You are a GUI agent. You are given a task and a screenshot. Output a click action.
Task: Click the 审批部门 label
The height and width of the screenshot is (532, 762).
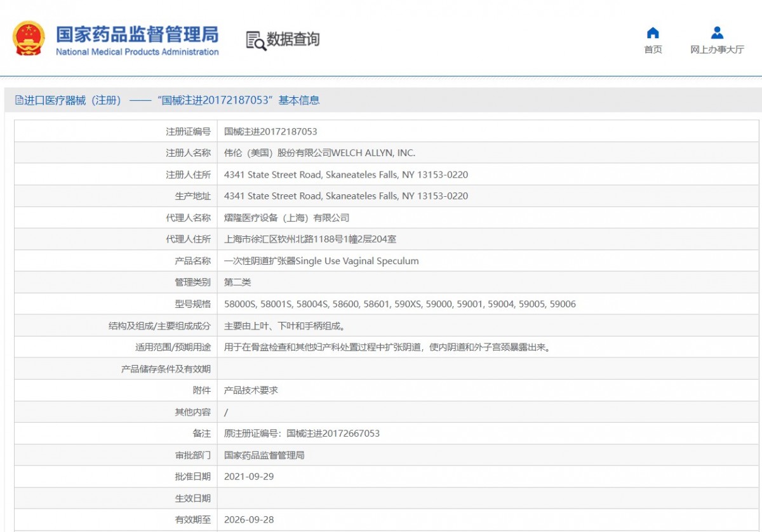click(x=192, y=455)
